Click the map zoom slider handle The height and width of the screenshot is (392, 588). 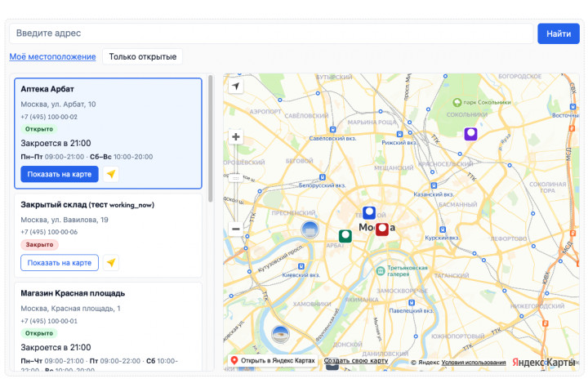click(x=236, y=178)
